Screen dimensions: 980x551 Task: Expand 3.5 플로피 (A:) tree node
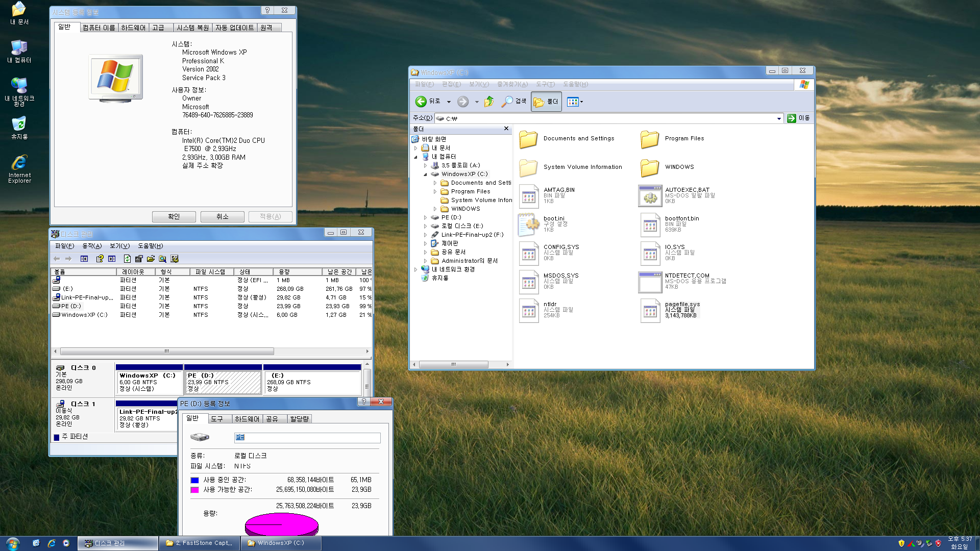click(425, 165)
